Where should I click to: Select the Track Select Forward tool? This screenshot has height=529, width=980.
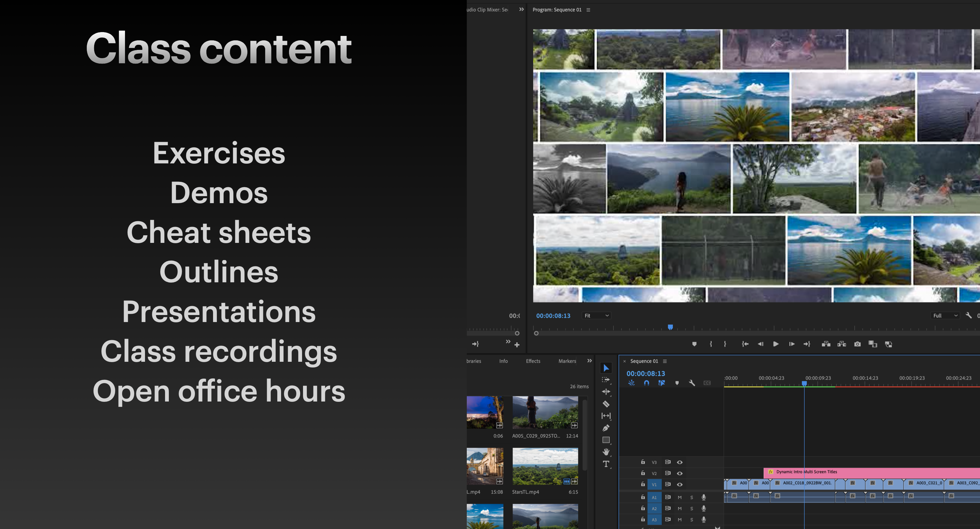606,380
